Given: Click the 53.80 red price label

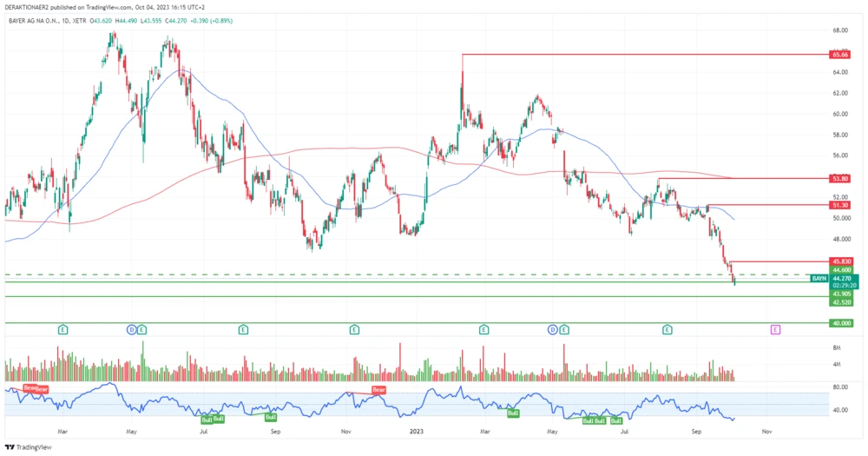Looking at the screenshot, I should coord(839,178).
